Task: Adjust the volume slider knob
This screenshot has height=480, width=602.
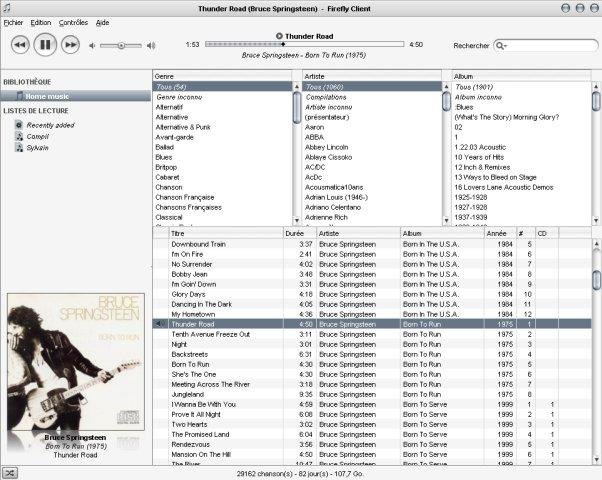Action: pyautogui.click(x=121, y=46)
